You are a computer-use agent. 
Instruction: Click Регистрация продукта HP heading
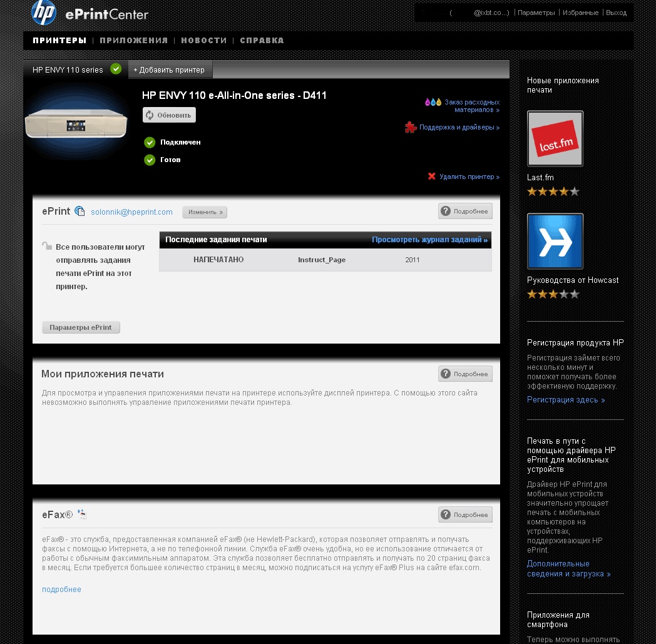tap(575, 342)
